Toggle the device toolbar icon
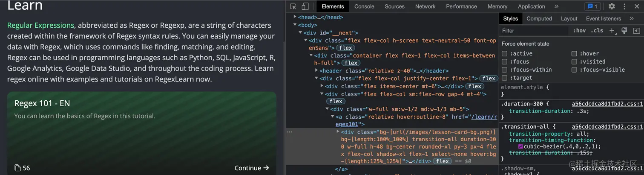 point(305,6)
